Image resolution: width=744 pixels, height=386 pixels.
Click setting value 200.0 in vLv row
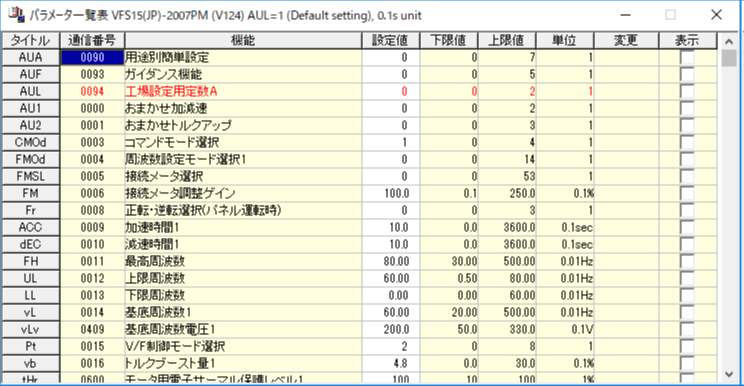coord(391,330)
